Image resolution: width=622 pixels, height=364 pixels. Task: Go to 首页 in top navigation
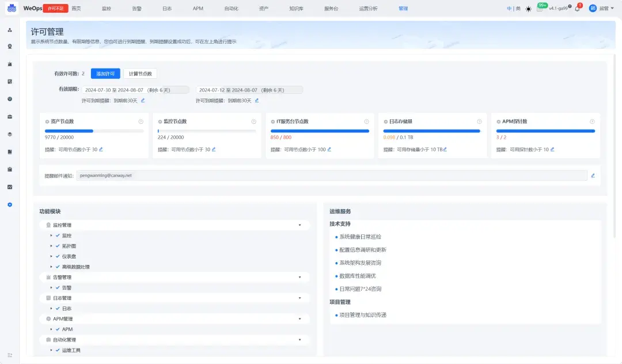click(x=76, y=8)
